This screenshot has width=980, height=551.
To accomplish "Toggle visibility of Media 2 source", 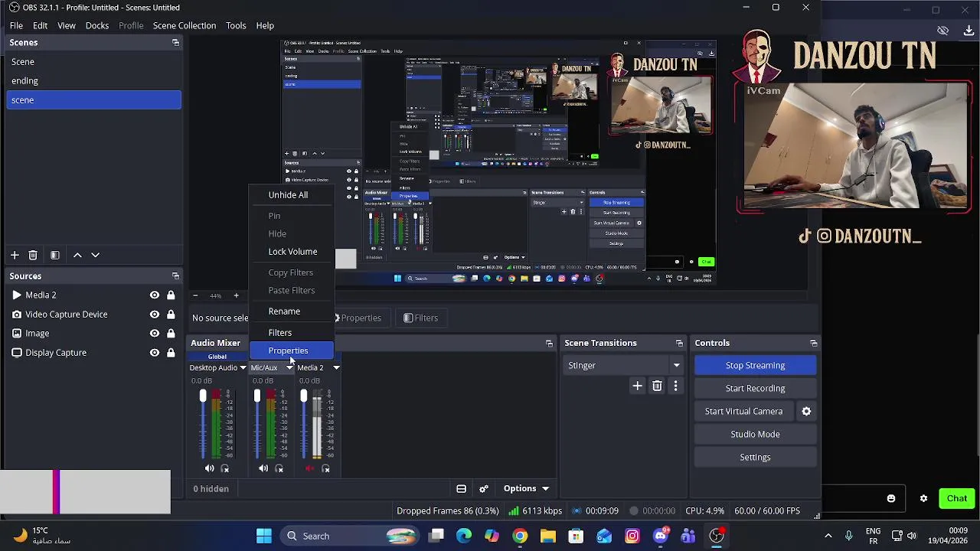I will coord(155,295).
